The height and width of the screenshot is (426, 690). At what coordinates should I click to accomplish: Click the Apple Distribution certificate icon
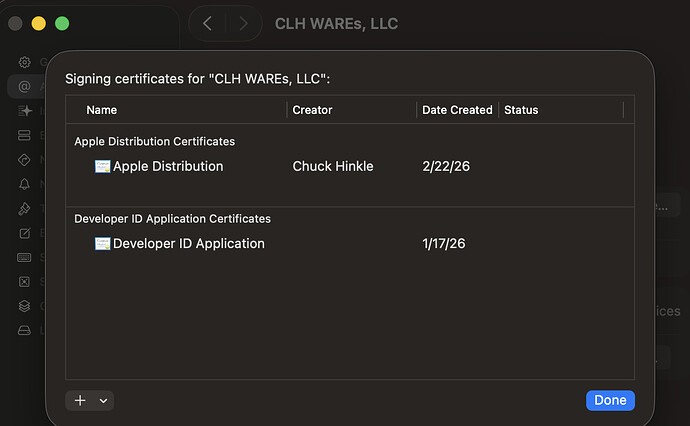point(102,166)
